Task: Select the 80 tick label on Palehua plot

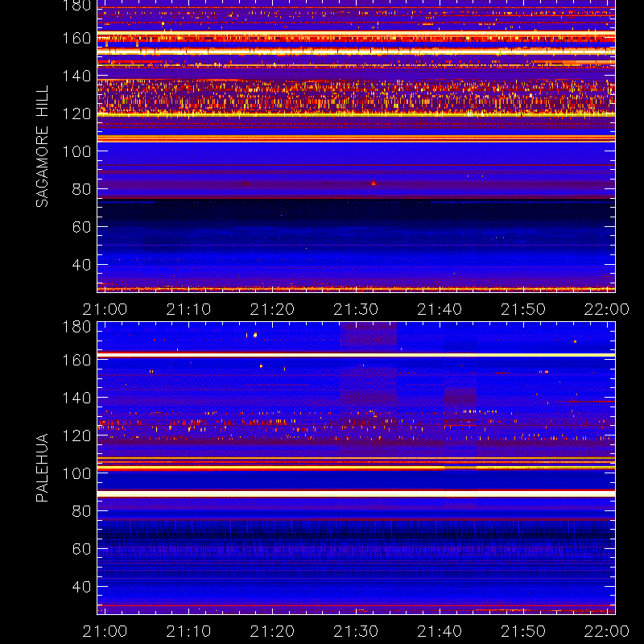Action: coord(82,511)
